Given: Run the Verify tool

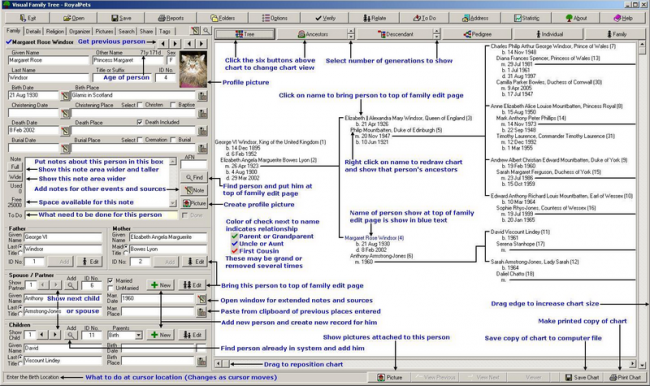Looking at the screenshot, I should click(x=325, y=18).
